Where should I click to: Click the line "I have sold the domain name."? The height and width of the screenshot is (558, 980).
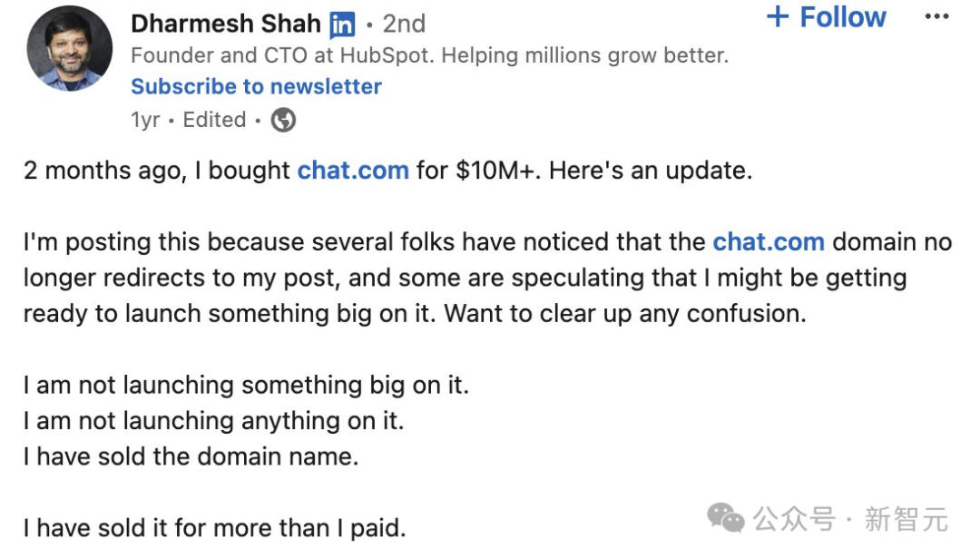click(191, 455)
